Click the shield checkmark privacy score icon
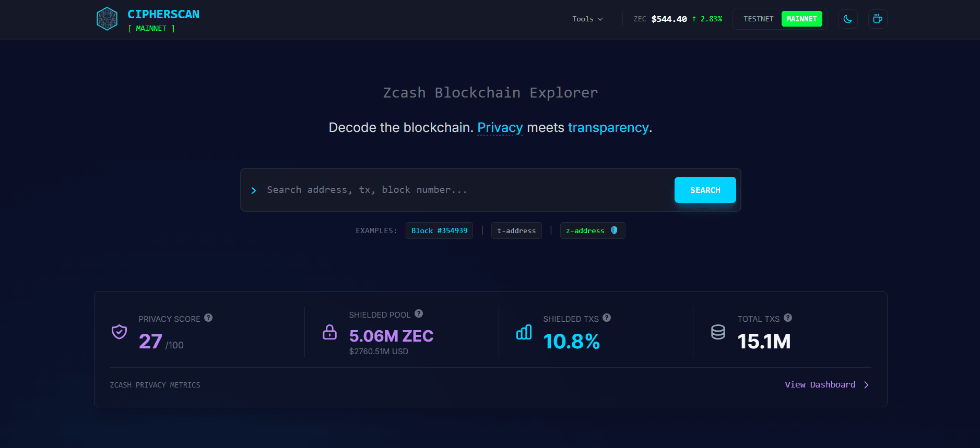980x448 pixels. (120, 332)
